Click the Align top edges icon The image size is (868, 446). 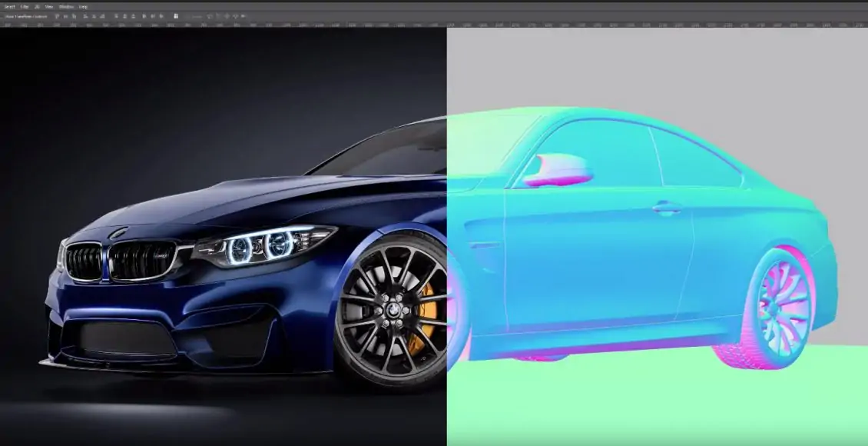(57, 15)
